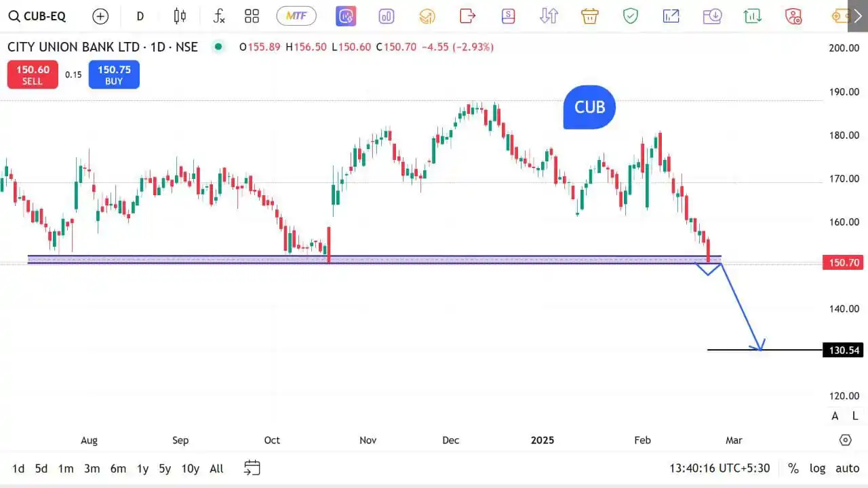Click the SELL 150.60 button
868x488 pixels.
tap(32, 75)
